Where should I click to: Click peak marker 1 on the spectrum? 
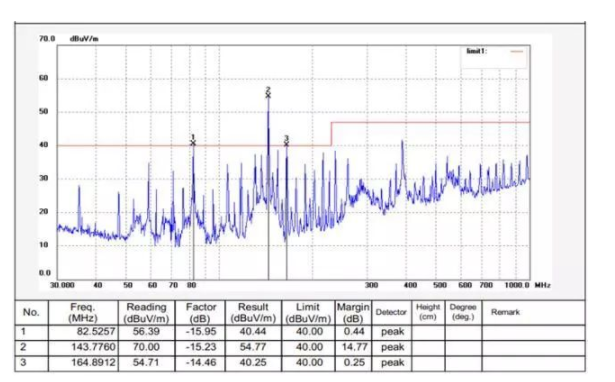click(193, 140)
